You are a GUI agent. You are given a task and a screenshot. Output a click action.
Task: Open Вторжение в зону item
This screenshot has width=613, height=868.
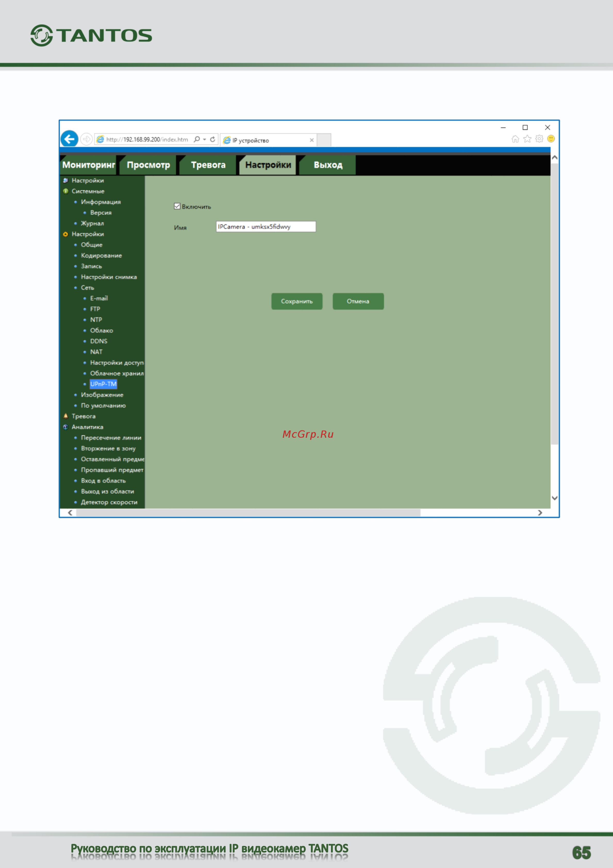pyautogui.click(x=108, y=448)
